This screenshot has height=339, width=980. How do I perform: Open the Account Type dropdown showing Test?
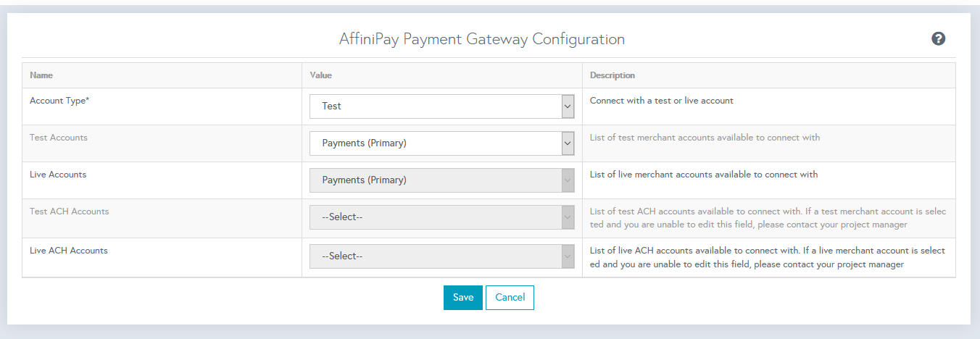click(x=442, y=106)
